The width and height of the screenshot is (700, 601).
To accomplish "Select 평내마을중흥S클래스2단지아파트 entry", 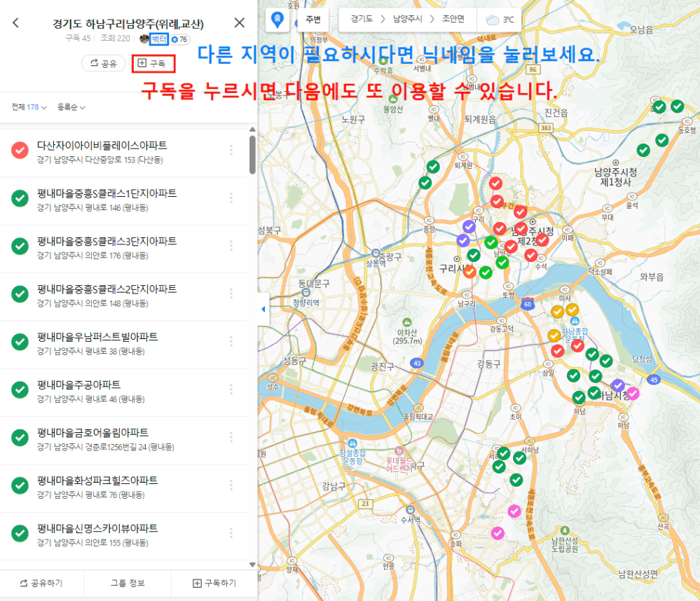I will (x=124, y=296).
